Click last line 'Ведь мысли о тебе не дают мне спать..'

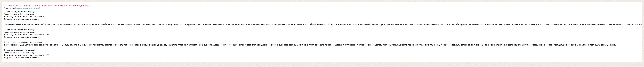point(23,58)
